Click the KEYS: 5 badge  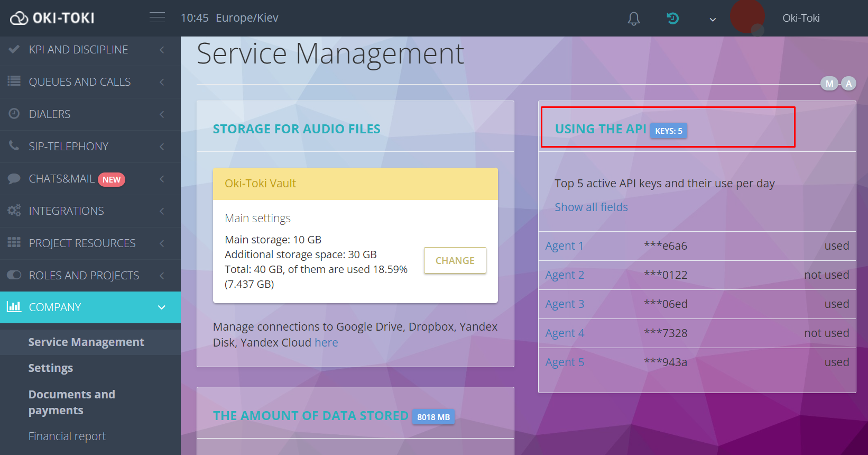tap(668, 131)
